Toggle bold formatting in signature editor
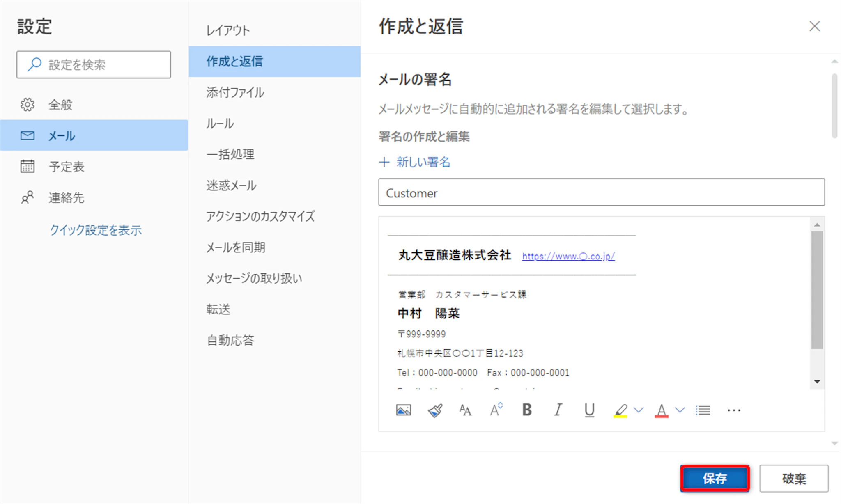Screen dimensions: 841x504 pos(527,410)
